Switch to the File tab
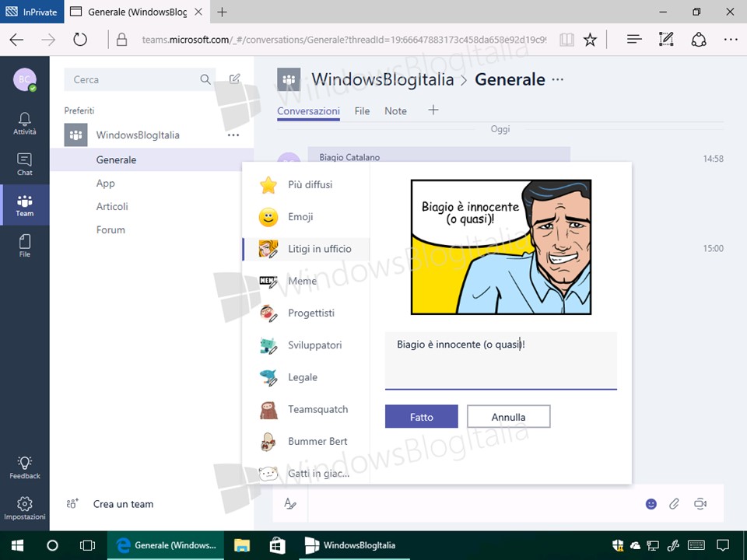747x560 pixels. (x=362, y=111)
